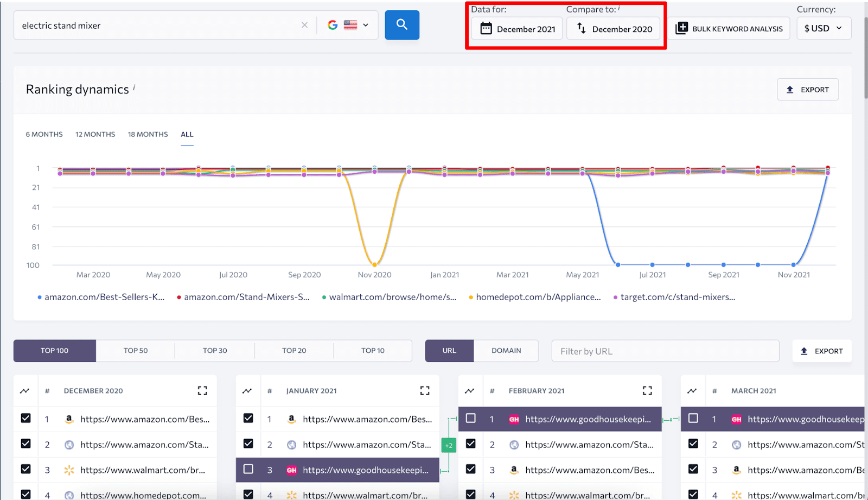Viewport: 868px width, 500px height.
Task: Switch to the 12 MONTHS chart range
Action: (95, 134)
